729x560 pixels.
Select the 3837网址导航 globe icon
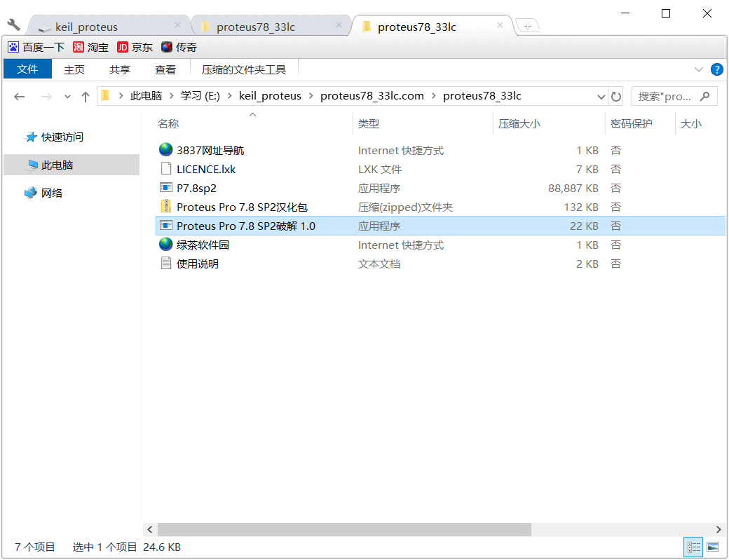click(x=165, y=150)
